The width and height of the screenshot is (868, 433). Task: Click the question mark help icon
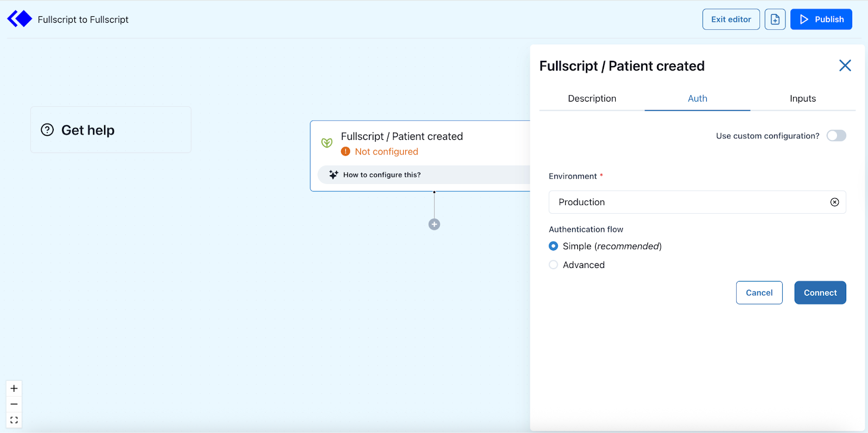48,130
